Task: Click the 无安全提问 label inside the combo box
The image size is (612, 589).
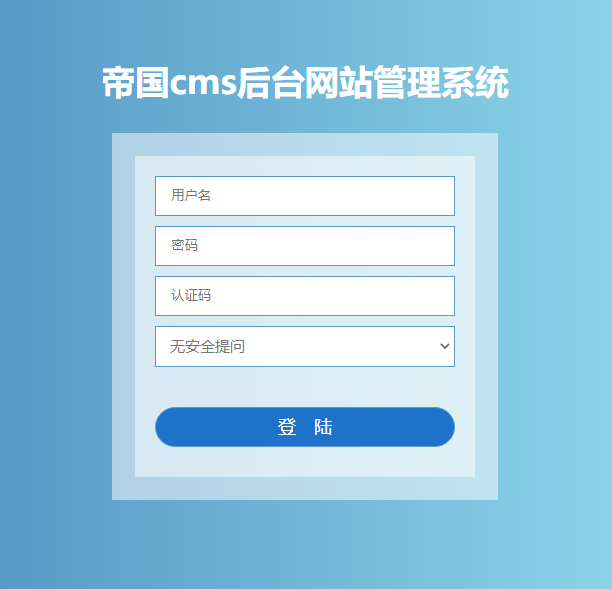Action: click(207, 347)
